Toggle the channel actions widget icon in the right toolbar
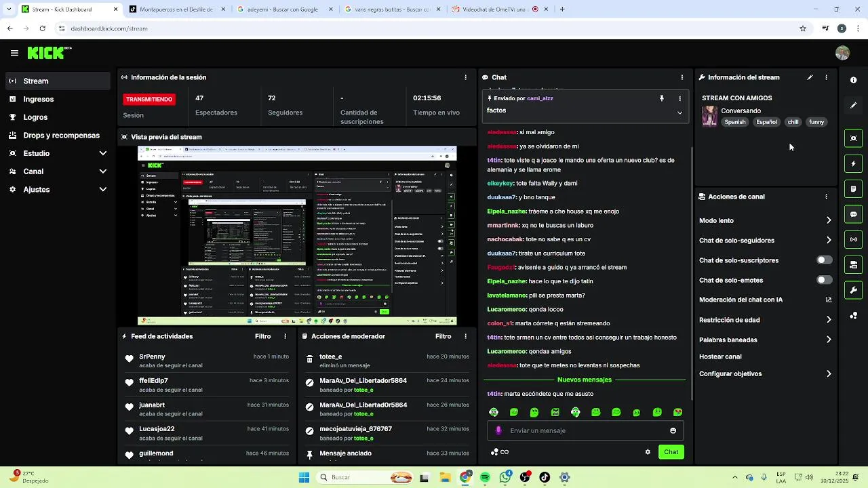Viewport: 868px width, 488px height. (853, 264)
